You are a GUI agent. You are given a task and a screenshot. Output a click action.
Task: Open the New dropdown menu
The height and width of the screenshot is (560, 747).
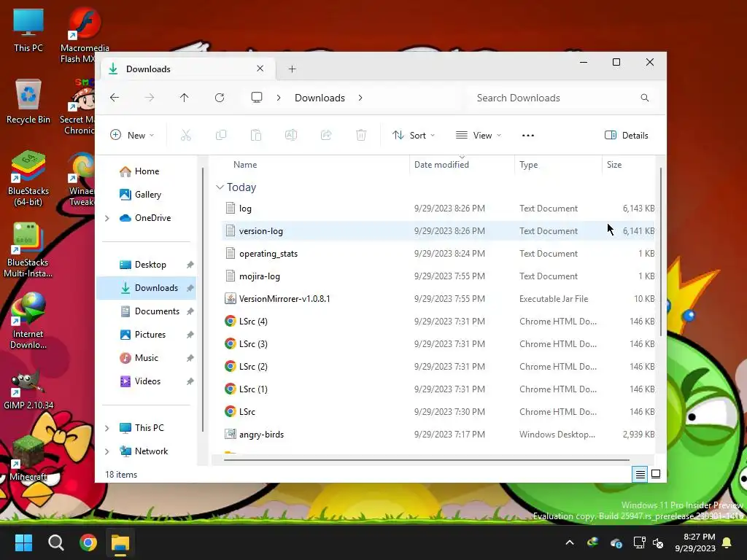point(132,135)
